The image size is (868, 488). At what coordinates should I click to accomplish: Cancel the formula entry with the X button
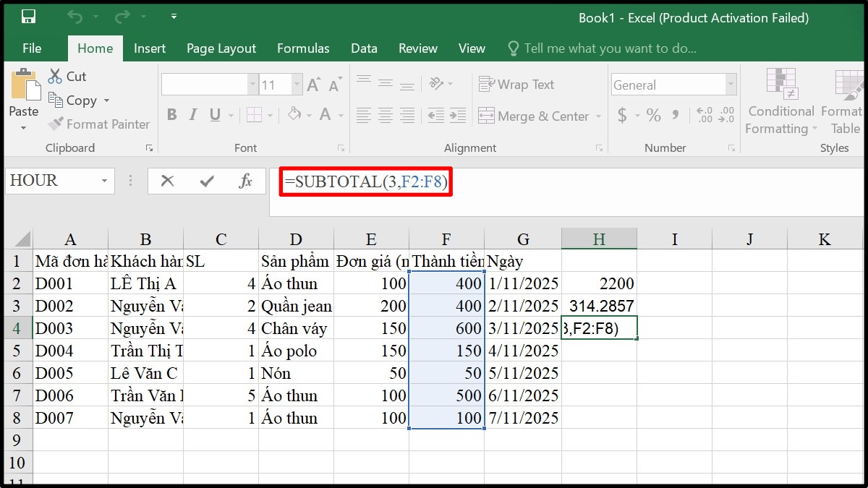point(168,181)
